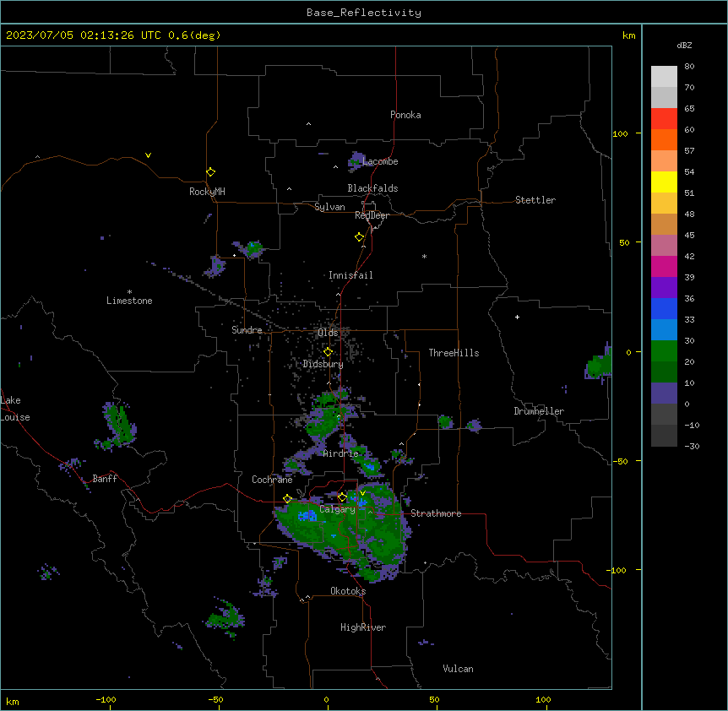Click the Sylvan label
This screenshot has height=711, width=728.
329,207
